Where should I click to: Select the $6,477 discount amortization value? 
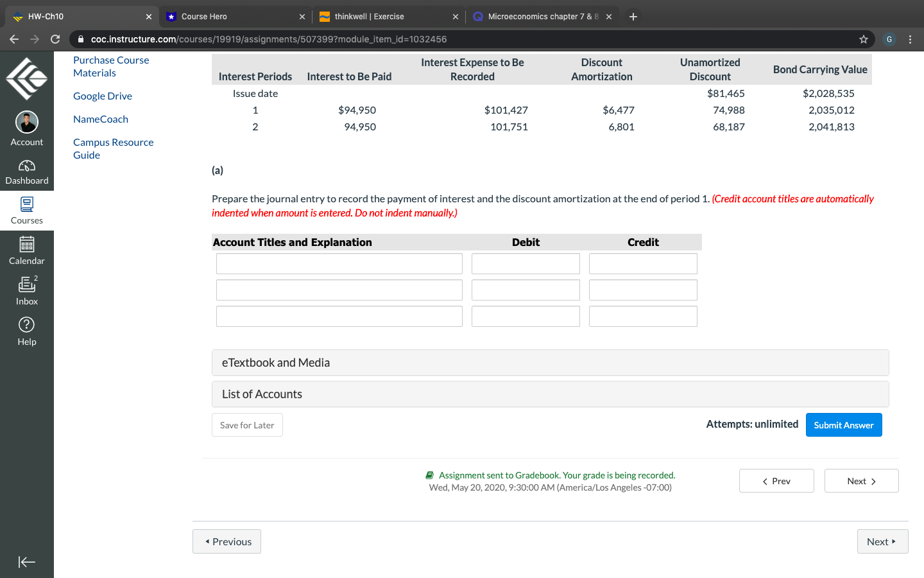pyautogui.click(x=619, y=110)
